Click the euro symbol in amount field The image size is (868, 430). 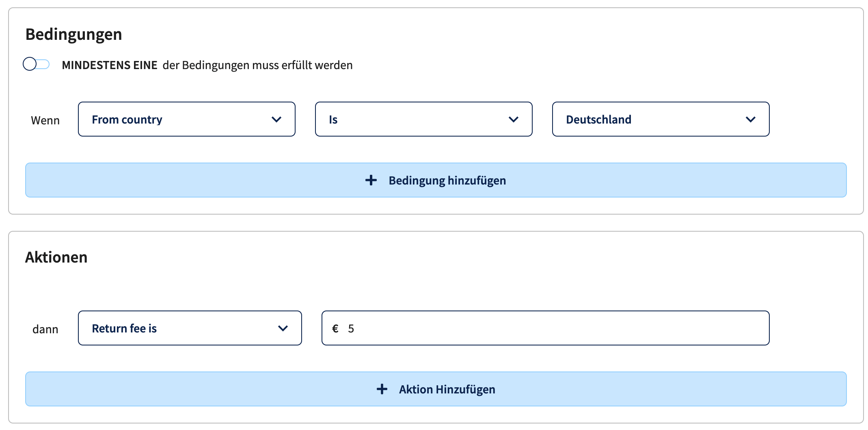(335, 328)
